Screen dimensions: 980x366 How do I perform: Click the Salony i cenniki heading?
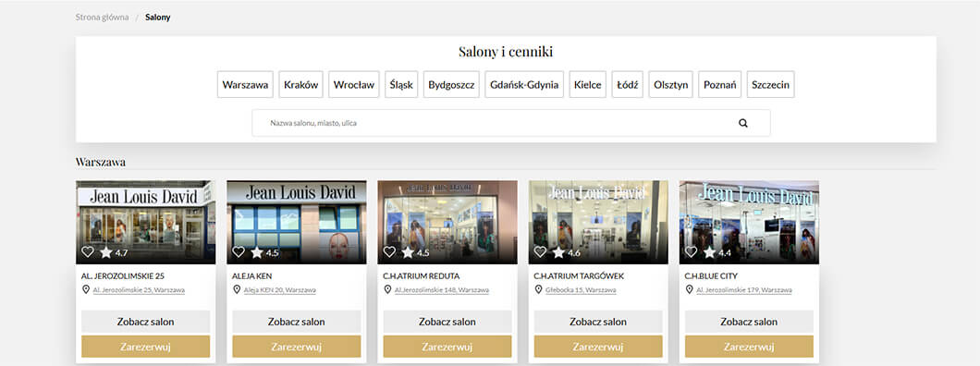click(x=506, y=52)
